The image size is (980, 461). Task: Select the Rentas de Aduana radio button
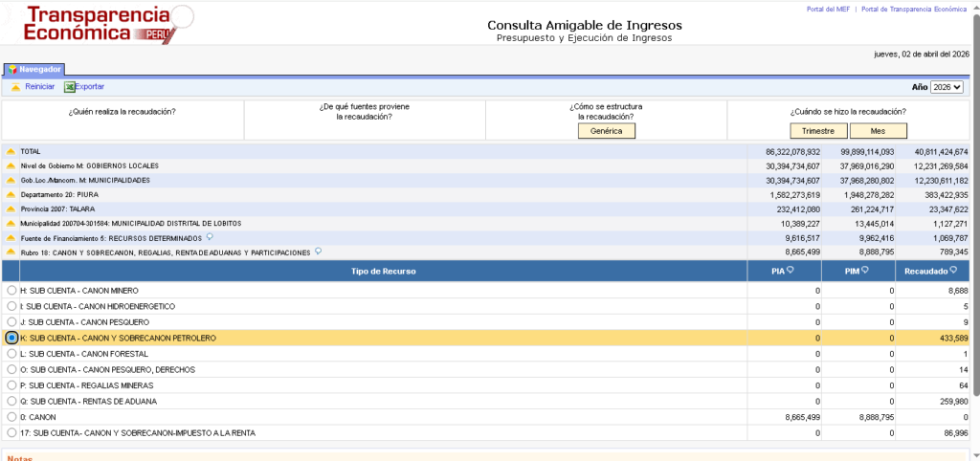[11, 402]
